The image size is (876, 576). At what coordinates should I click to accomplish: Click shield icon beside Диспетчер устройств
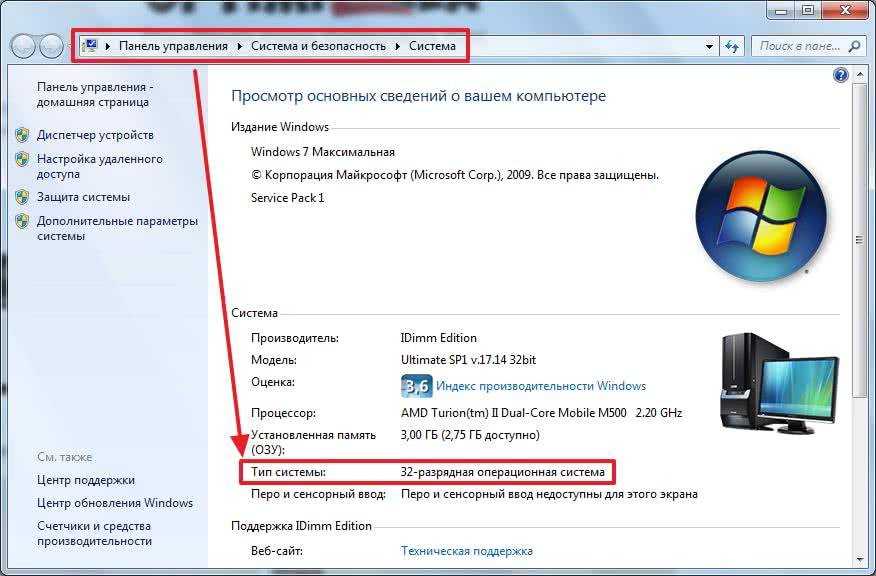click(x=22, y=135)
